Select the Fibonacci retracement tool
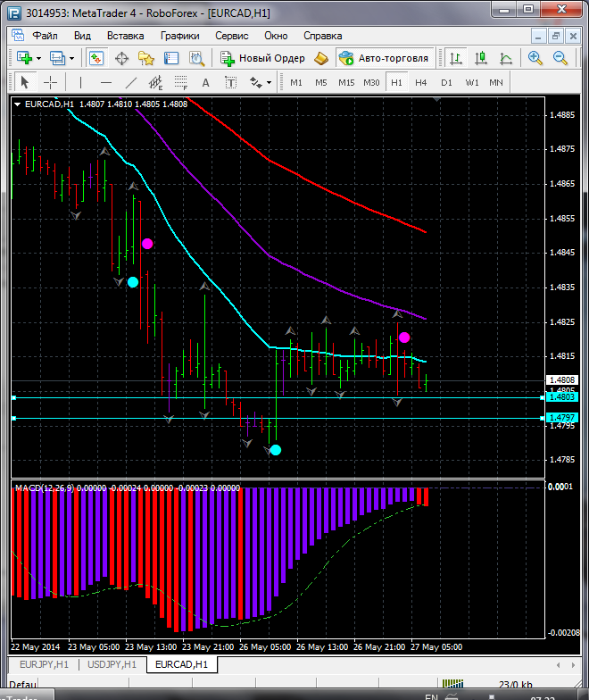Image resolution: width=589 pixels, height=700 pixels. point(180,82)
